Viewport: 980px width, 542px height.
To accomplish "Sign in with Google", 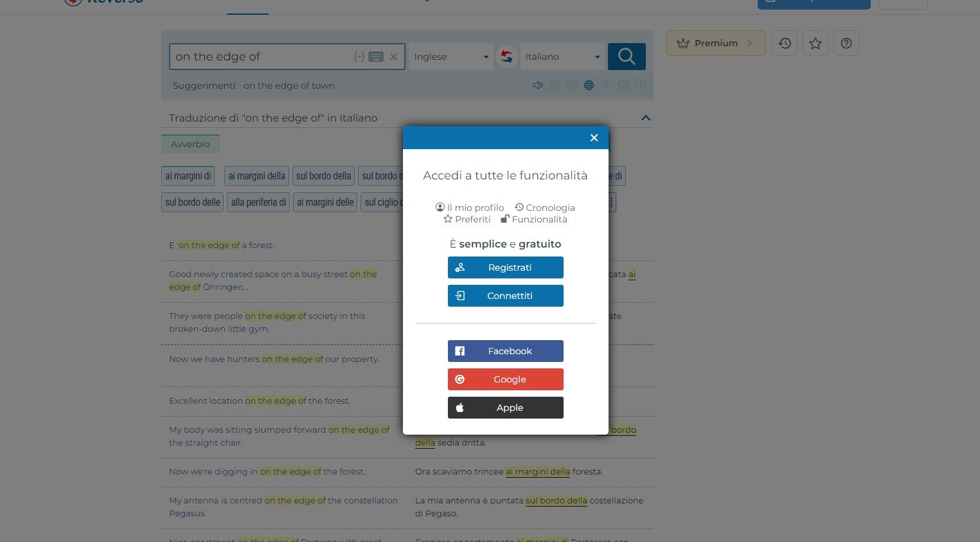I will (x=506, y=379).
